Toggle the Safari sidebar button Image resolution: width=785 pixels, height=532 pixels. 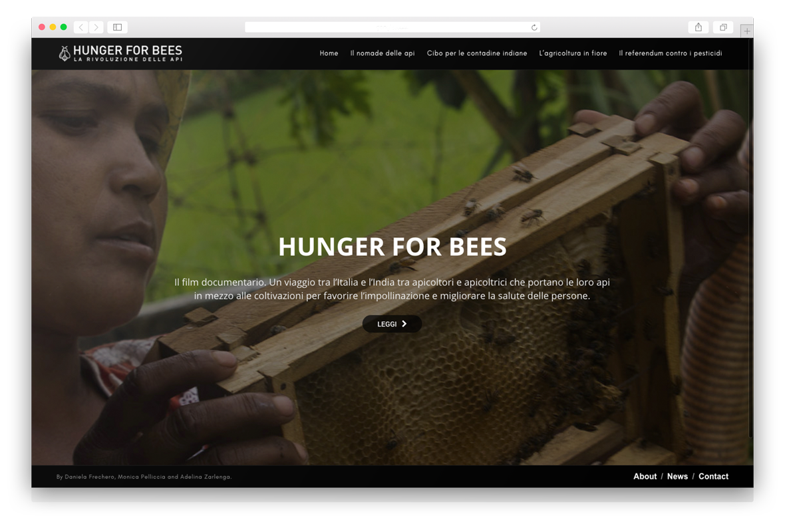pyautogui.click(x=117, y=27)
